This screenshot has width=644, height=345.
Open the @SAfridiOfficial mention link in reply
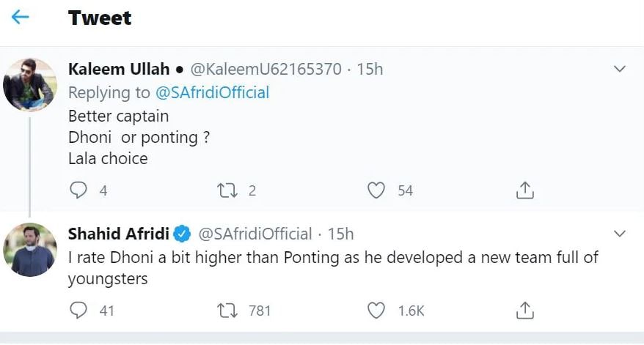click(212, 92)
